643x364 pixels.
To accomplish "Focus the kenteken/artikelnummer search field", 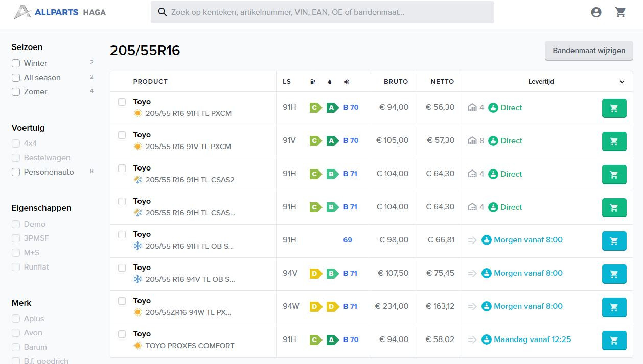I will tap(323, 12).
